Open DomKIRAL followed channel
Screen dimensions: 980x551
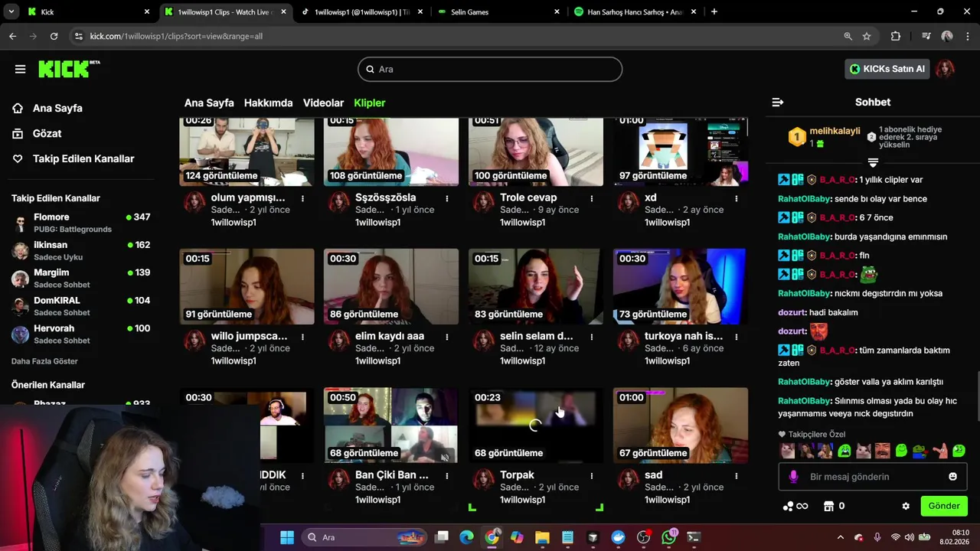coord(80,306)
